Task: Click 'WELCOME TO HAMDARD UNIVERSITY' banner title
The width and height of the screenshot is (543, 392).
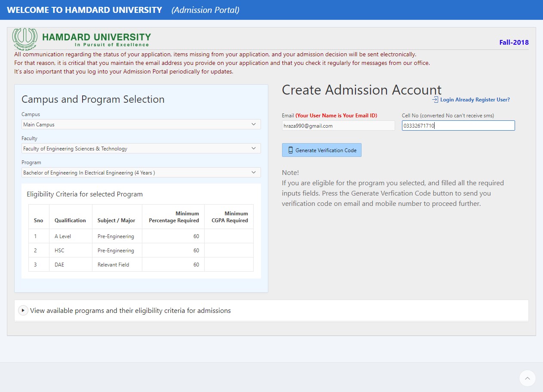Action: (x=85, y=10)
